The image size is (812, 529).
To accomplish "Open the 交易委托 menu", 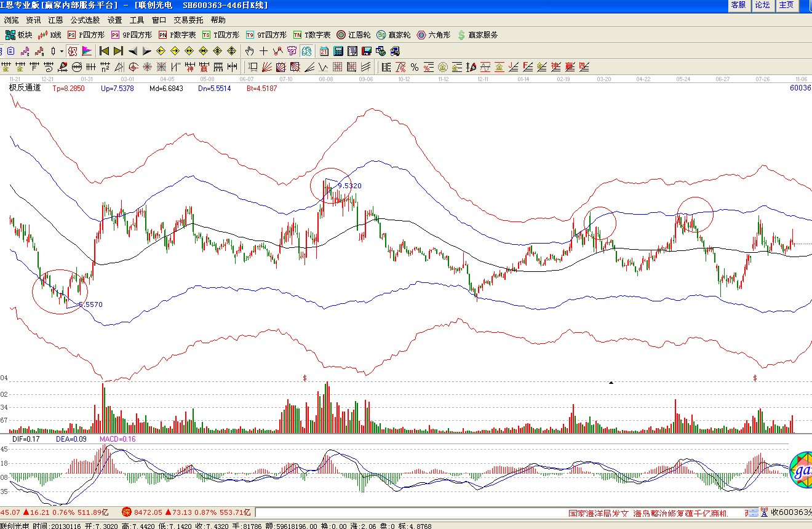I will tap(188, 20).
